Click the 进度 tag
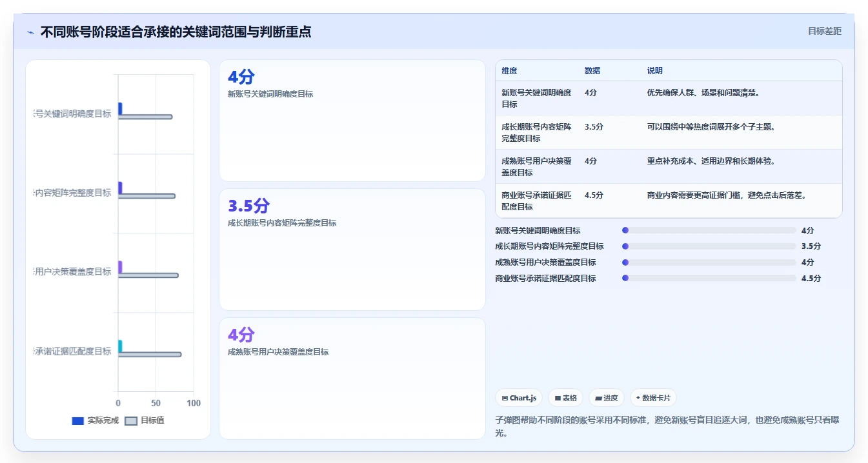The width and height of the screenshot is (868, 463). (x=607, y=398)
